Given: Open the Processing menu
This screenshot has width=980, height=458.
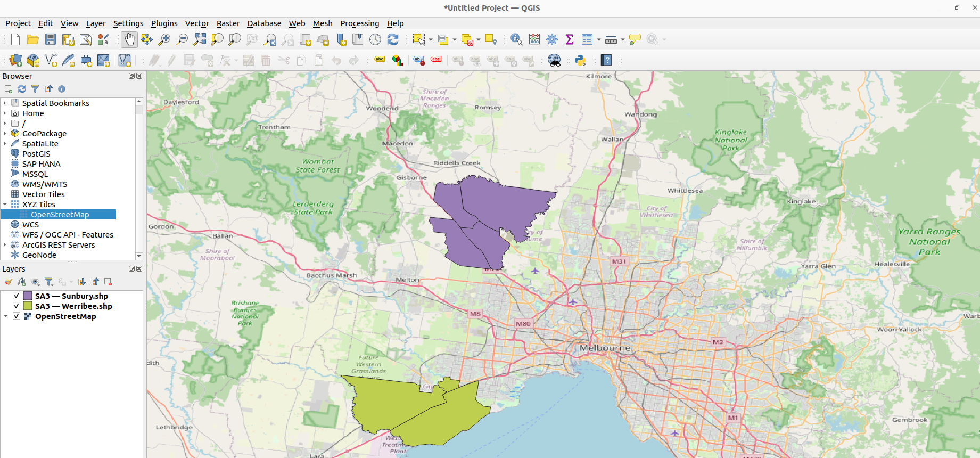Looking at the screenshot, I should coord(359,23).
